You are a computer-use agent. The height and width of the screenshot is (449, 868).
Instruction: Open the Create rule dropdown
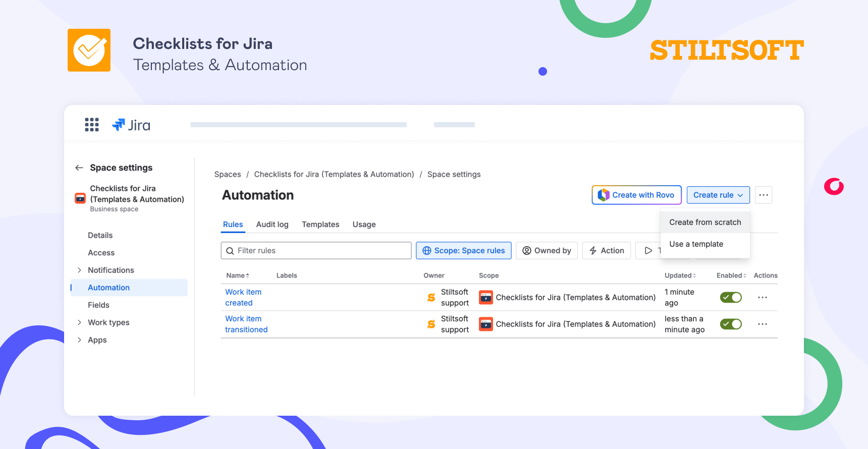pyautogui.click(x=718, y=195)
